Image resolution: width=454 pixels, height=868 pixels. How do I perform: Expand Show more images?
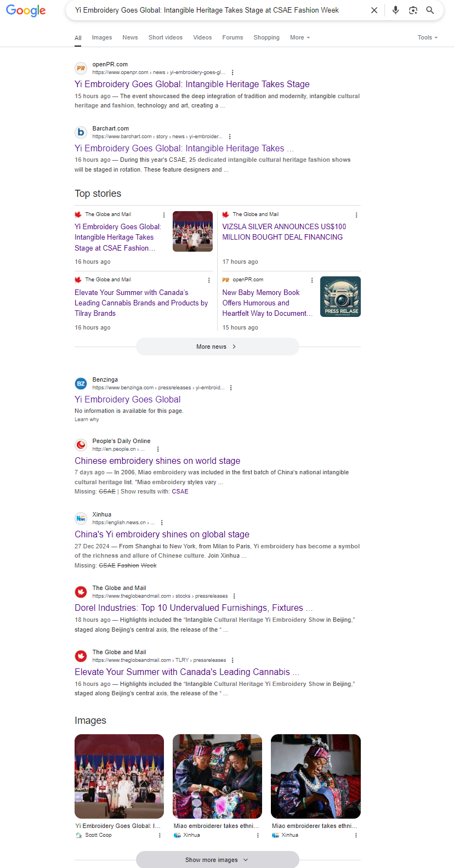(x=217, y=860)
